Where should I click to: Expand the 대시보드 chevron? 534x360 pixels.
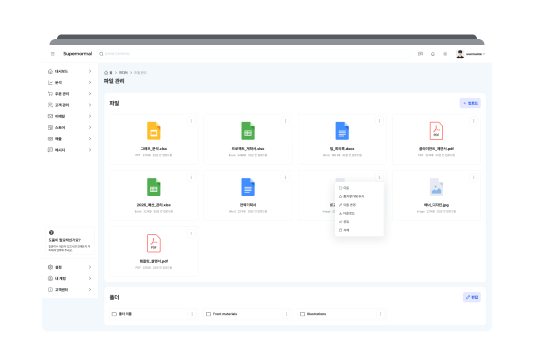90,71
